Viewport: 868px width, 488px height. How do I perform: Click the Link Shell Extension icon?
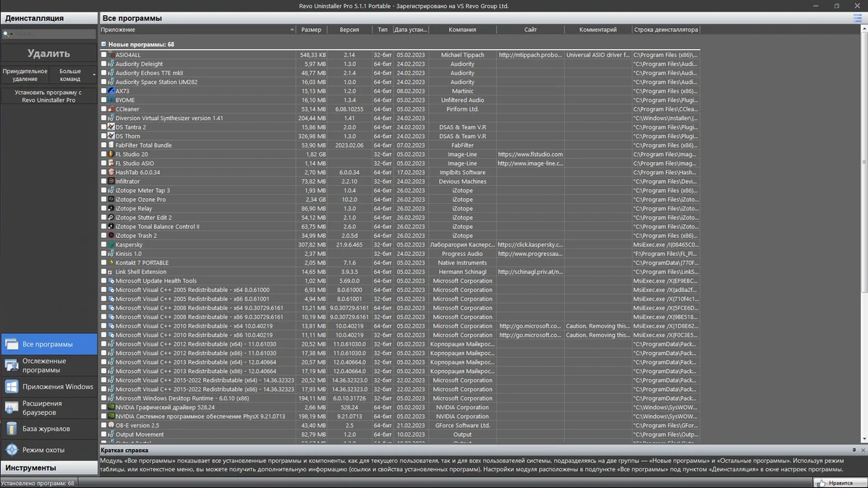pyautogui.click(x=111, y=272)
